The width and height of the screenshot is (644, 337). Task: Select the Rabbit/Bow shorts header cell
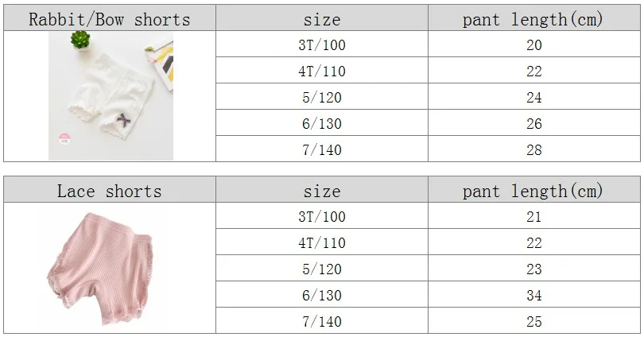pos(110,18)
